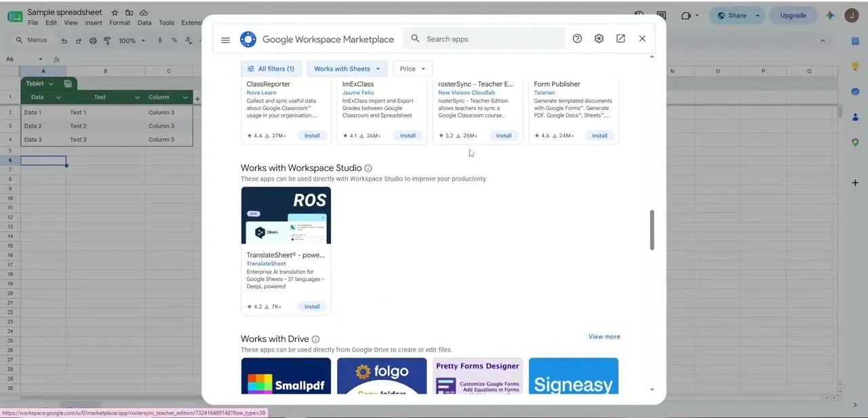The width and height of the screenshot is (868, 418).
Task: Click the Marketplace vertical scrollbar thumb
Action: tap(652, 229)
